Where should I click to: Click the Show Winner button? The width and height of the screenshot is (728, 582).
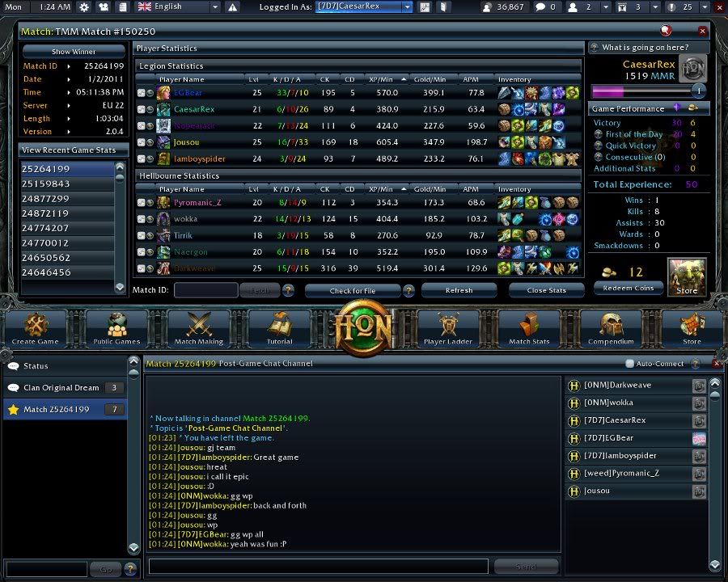[x=74, y=52]
